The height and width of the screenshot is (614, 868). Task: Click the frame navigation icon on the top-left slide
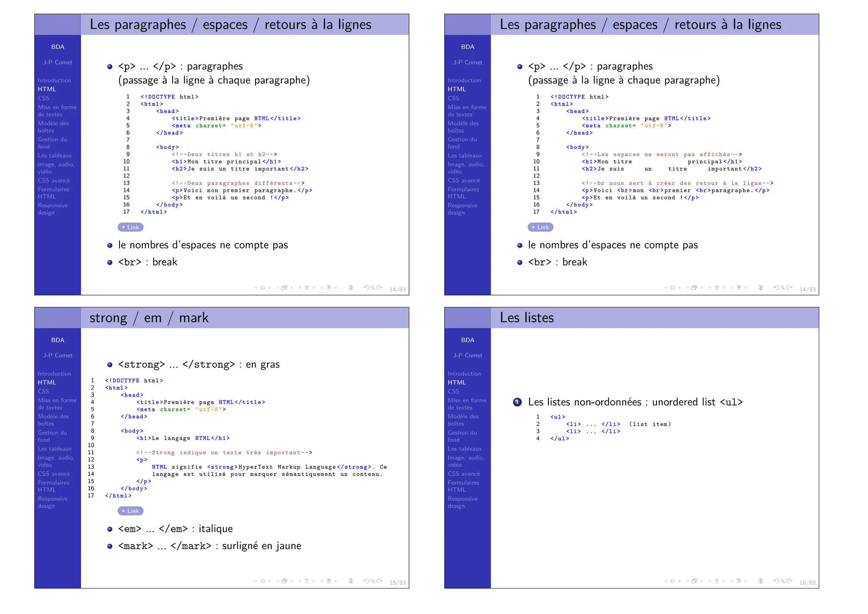click(x=262, y=288)
